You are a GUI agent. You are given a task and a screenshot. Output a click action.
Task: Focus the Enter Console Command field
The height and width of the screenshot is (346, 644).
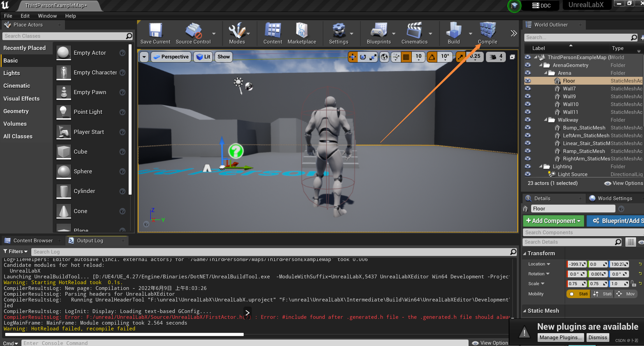(245, 343)
